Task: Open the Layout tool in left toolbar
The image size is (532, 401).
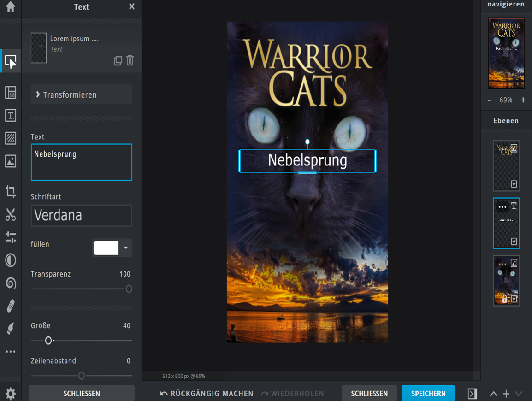Action: tap(11, 92)
